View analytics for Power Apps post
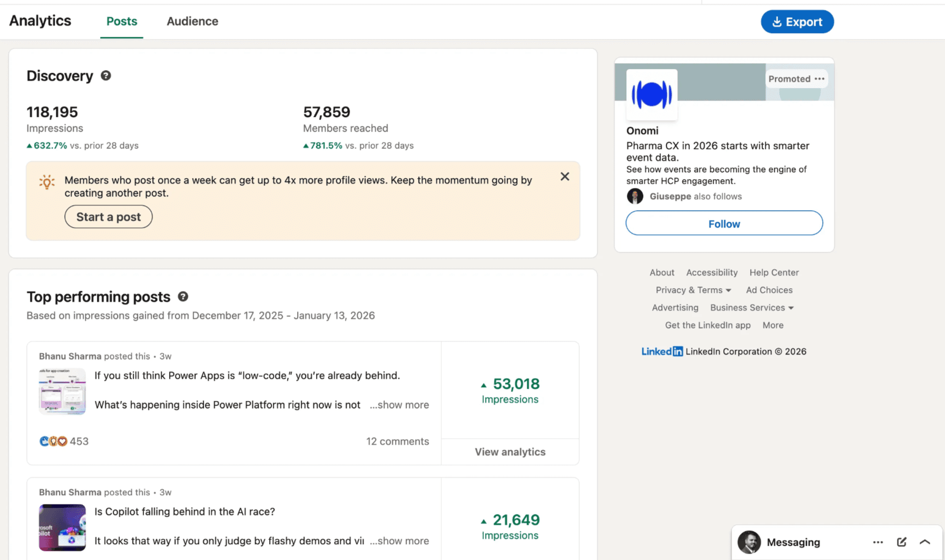945x560 pixels. [x=510, y=452]
